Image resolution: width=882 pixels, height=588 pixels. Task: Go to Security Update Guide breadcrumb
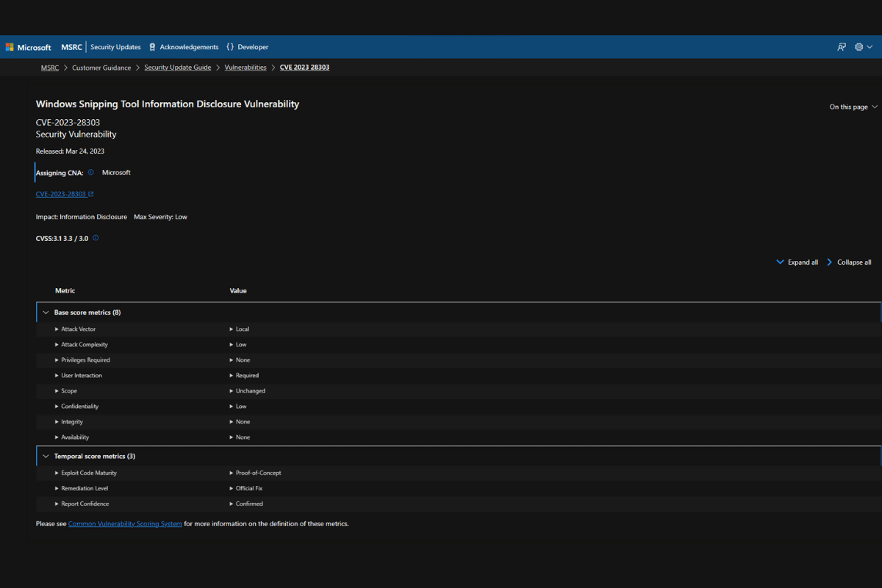tap(177, 68)
